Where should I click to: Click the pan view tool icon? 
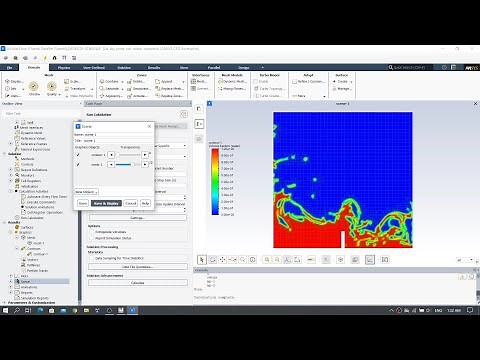coord(222,260)
